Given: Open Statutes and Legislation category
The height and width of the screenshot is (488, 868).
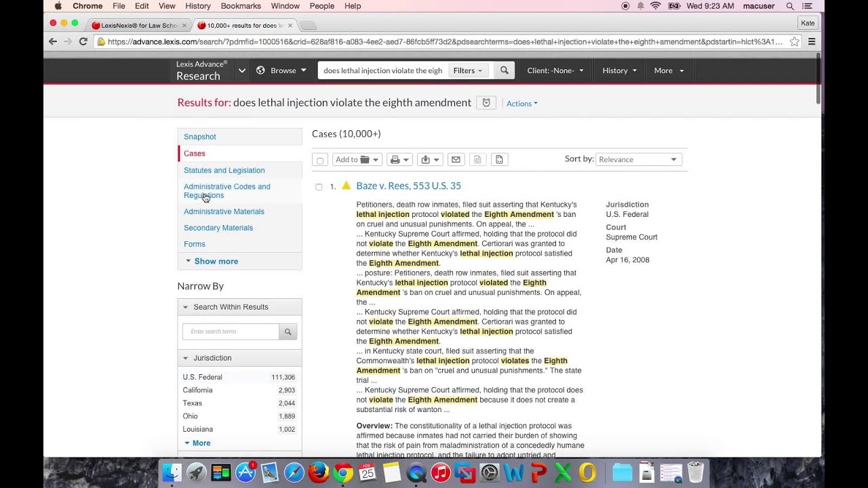Looking at the screenshot, I should coord(224,170).
